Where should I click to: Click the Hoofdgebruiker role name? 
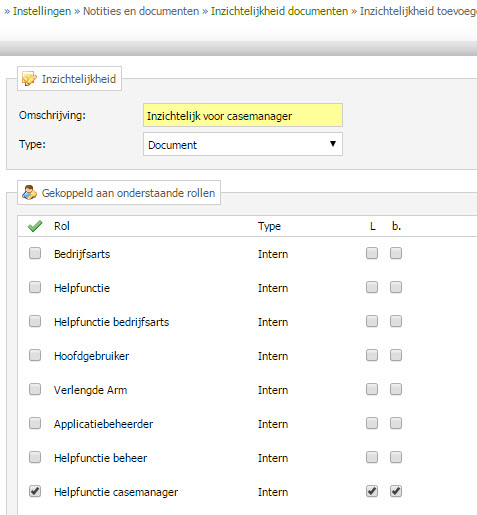pos(91,356)
